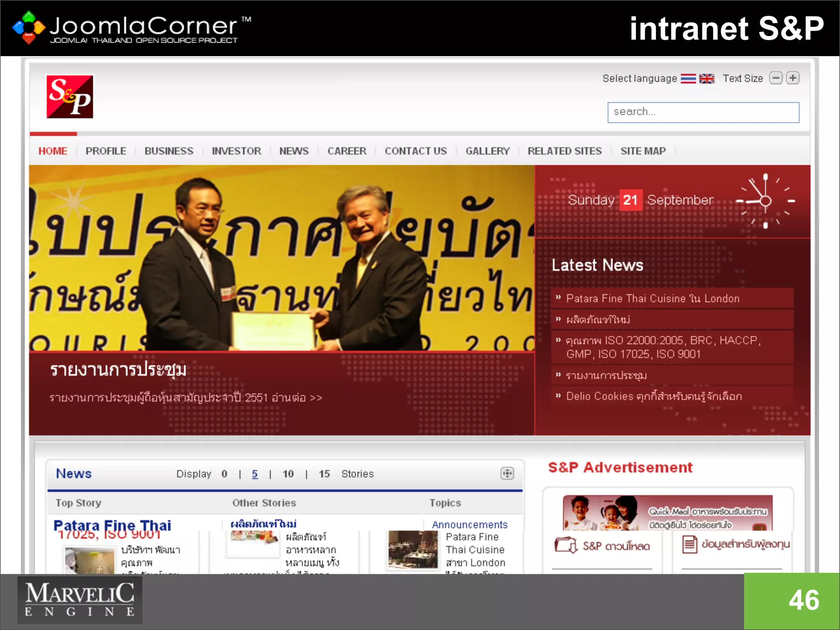
Task: Click the ข้อมูลสำหรับผู้ลงทุน link
Action: point(745,544)
